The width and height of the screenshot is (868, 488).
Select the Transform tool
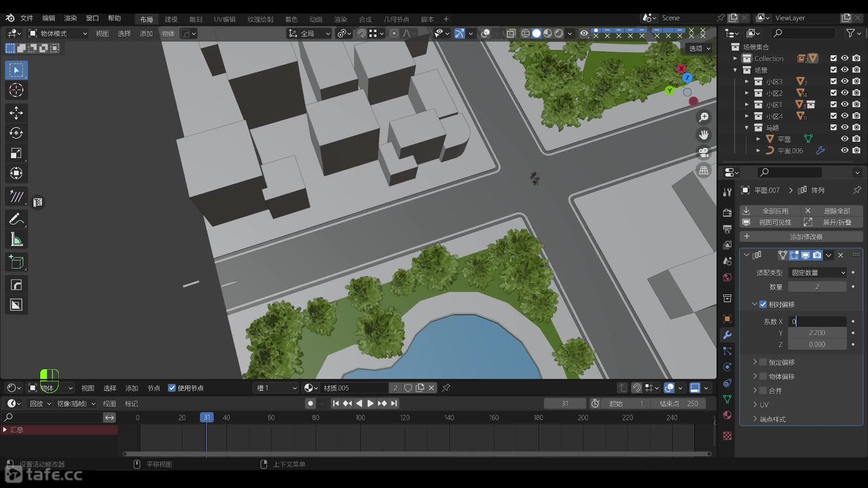coord(16,173)
